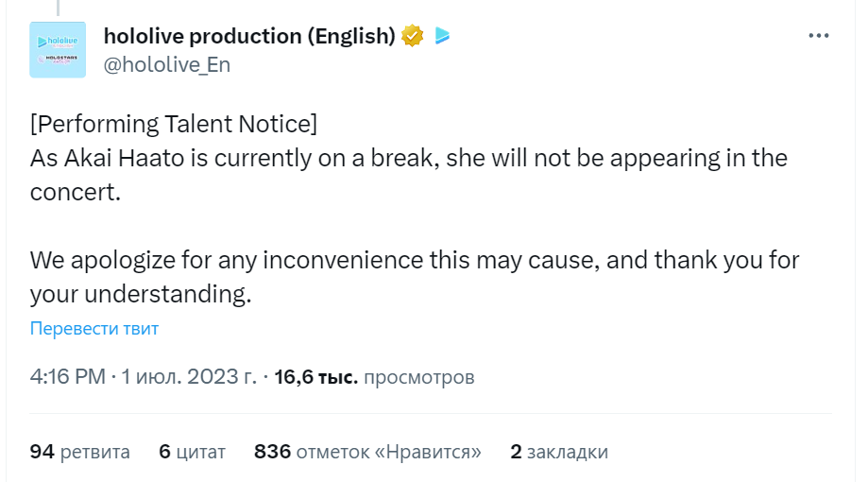Show the 836 отметок «Нравится» list
This screenshot has width=868, height=482.
(367, 452)
